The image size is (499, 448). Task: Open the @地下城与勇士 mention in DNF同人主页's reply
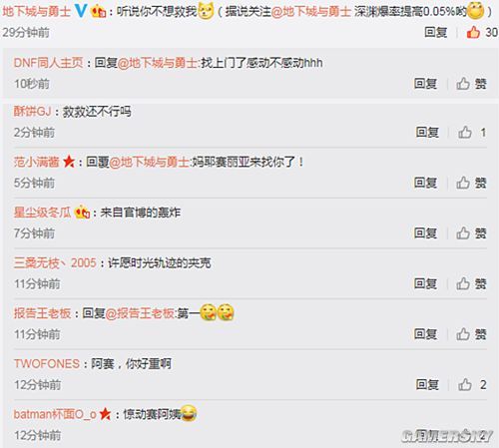[157, 63]
